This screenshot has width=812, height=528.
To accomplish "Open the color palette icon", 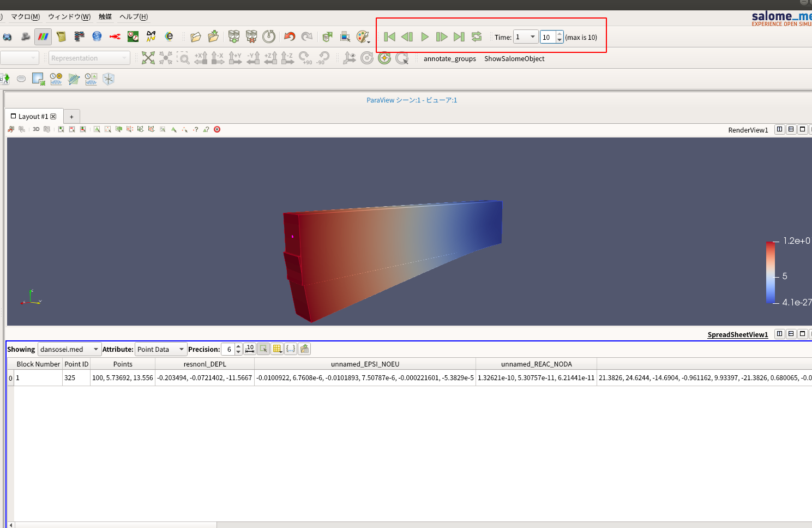I will (x=363, y=37).
